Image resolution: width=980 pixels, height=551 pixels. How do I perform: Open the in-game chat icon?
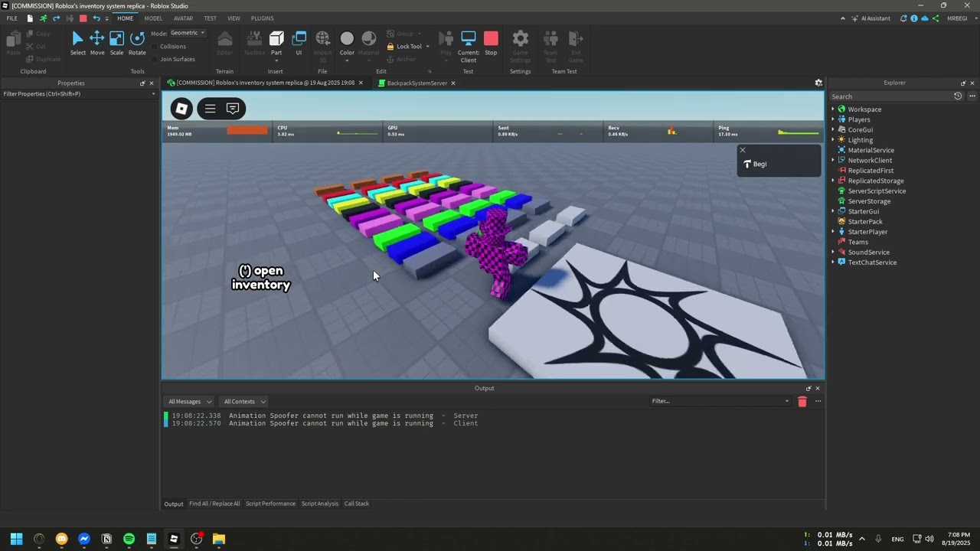pyautogui.click(x=233, y=109)
